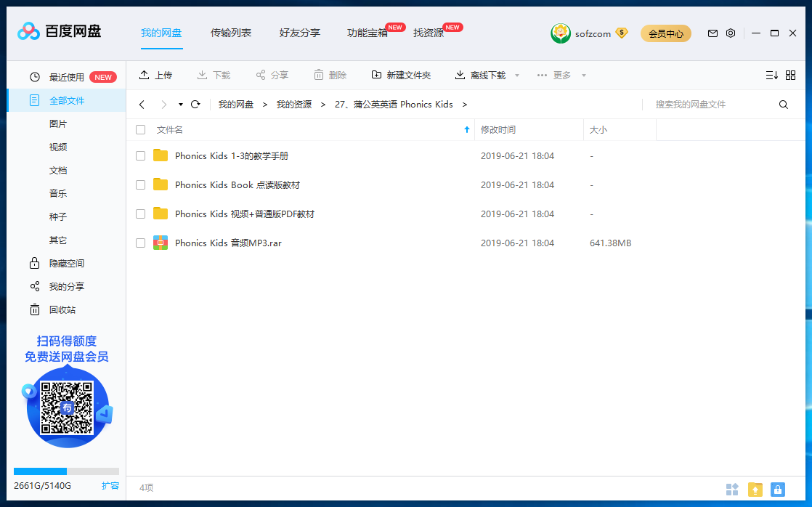Open the 功能宝箱 menu item
The height and width of the screenshot is (507, 812).
coord(366,33)
